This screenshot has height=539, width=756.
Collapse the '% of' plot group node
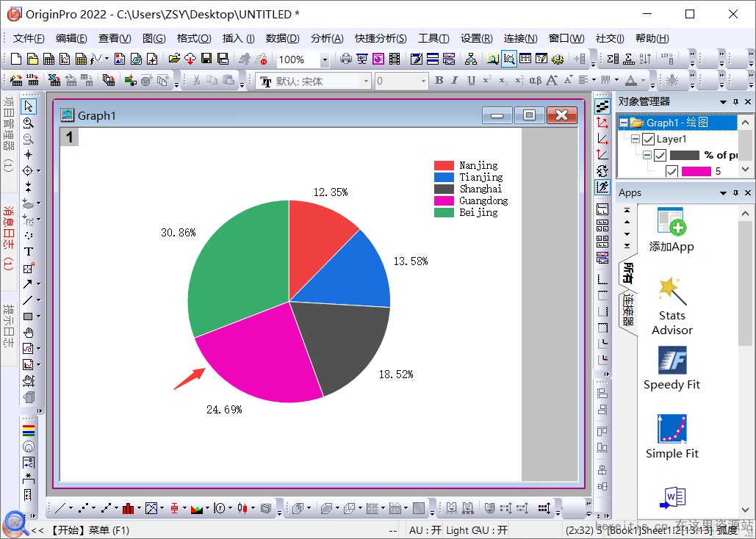[647, 155]
